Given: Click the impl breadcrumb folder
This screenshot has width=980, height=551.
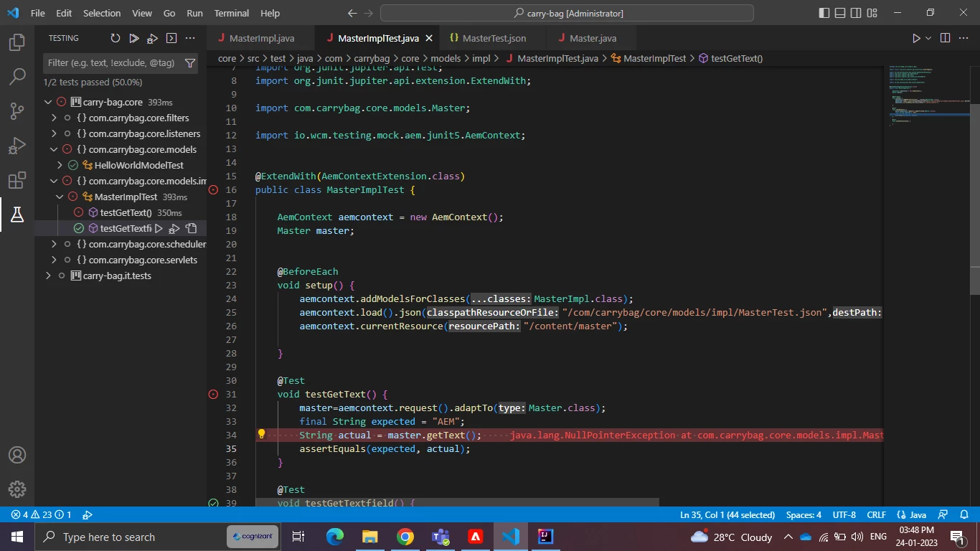Looking at the screenshot, I should (481, 58).
